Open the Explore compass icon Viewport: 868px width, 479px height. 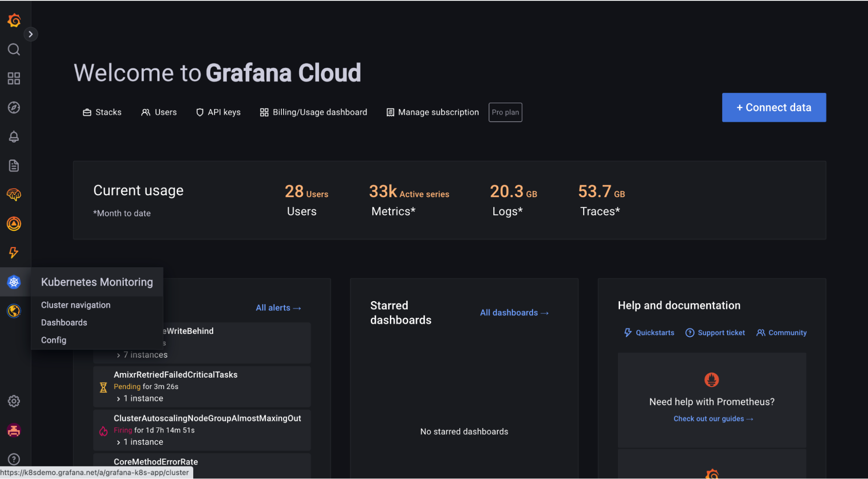point(14,107)
